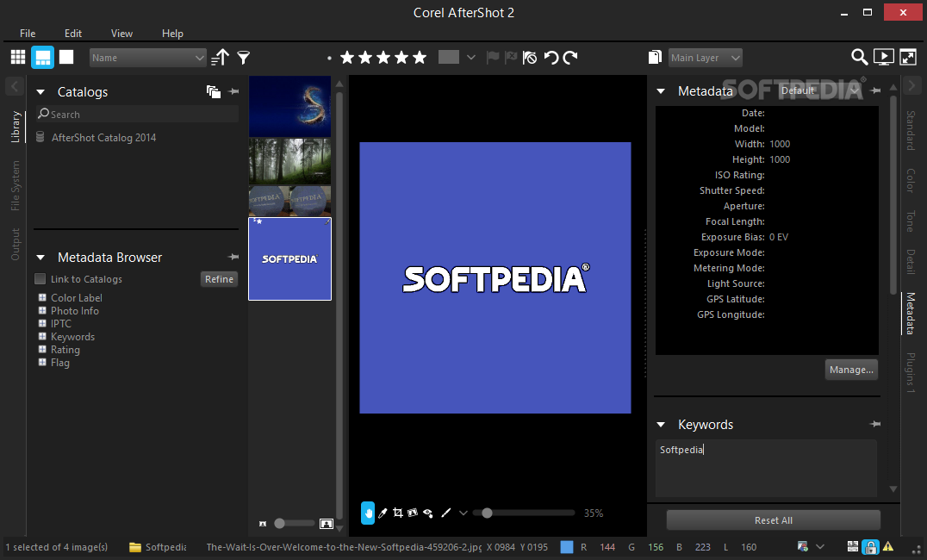The width and height of the screenshot is (927, 560).
Task: Click the Reset All button
Action: pyautogui.click(x=774, y=520)
